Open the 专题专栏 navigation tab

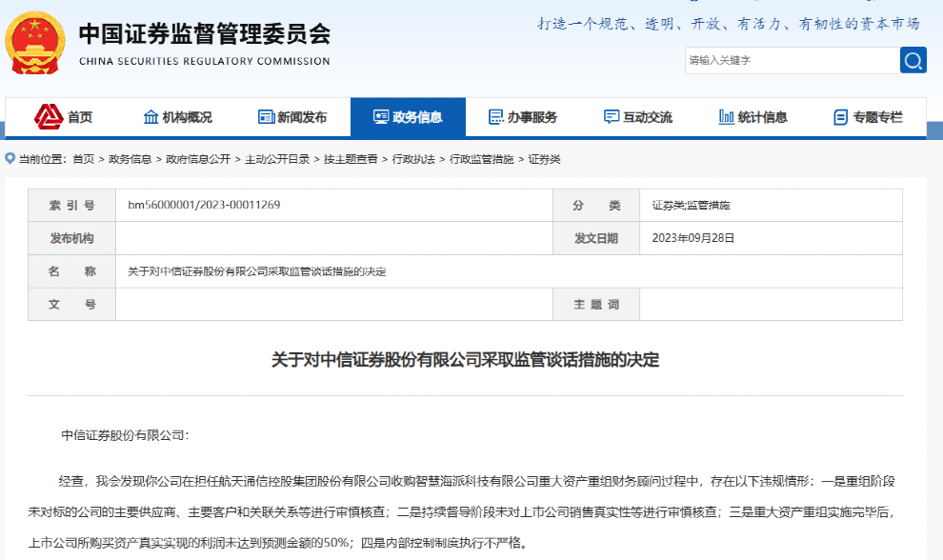(x=869, y=117)
